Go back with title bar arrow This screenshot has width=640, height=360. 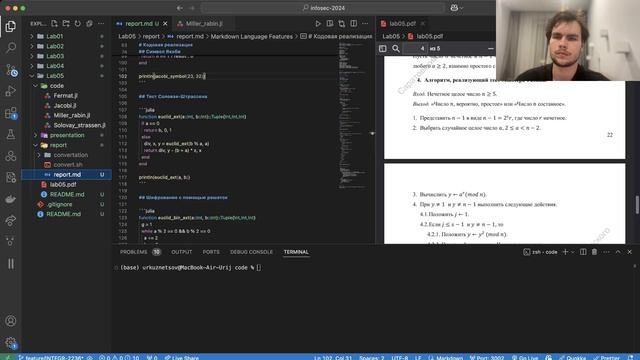point(180,8)
